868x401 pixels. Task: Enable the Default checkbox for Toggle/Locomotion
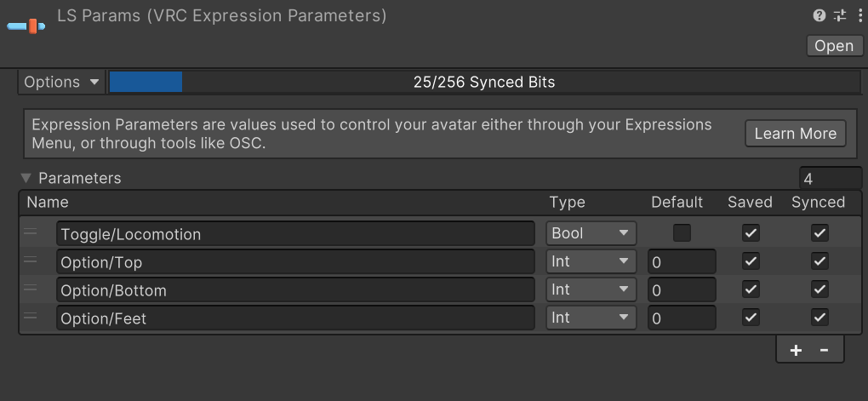click(682, 232)
